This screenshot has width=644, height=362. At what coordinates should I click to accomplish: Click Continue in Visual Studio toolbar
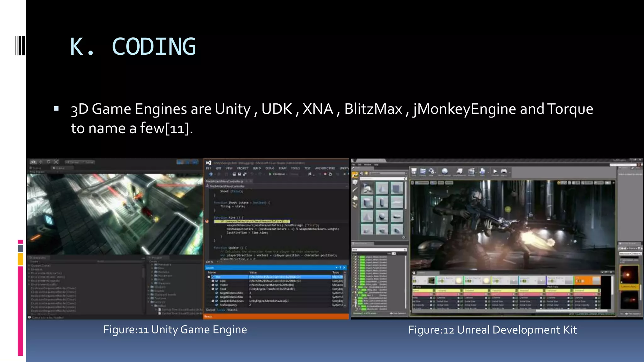[277, 174]
